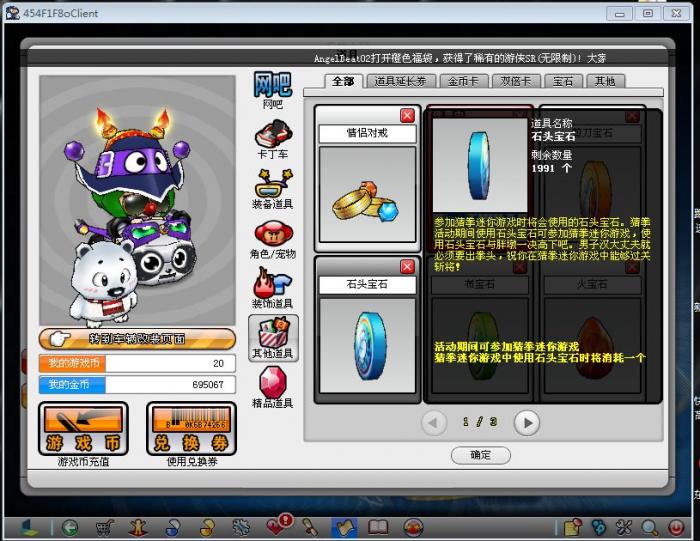Click the 我的游戏币 balance field
The width and height of the screenshot is (700, 541).
pos(137,363)
